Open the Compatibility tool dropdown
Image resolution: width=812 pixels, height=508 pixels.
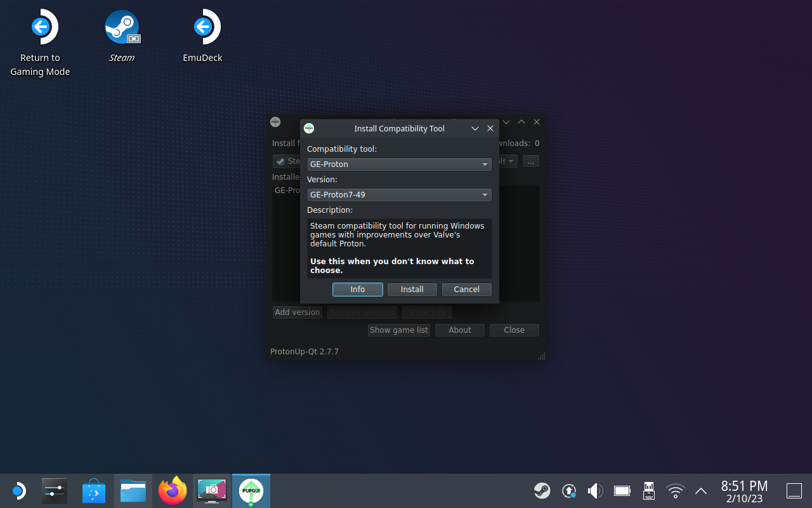click(399, 164)
